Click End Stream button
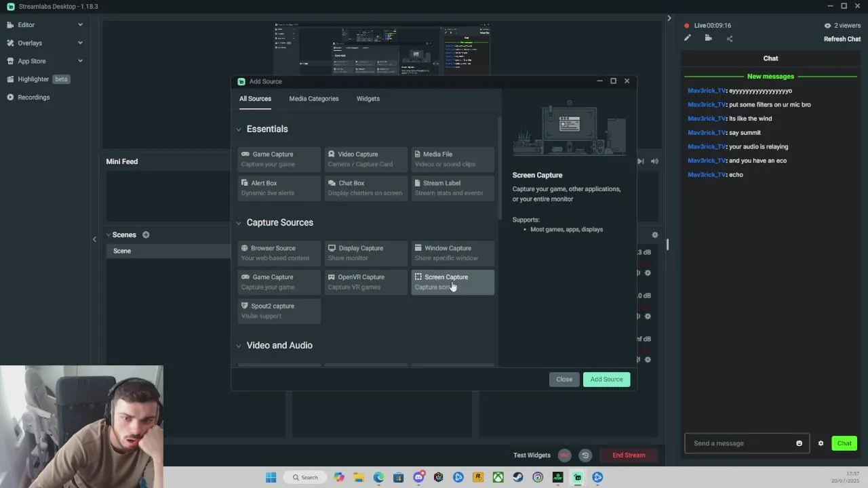This screenshot has width=868, height=488. 629,455
